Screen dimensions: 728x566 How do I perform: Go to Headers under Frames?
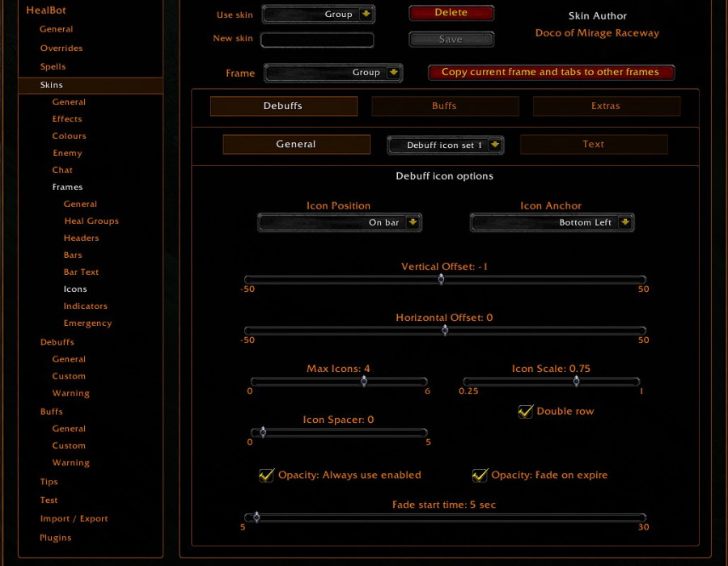[81, 239]
